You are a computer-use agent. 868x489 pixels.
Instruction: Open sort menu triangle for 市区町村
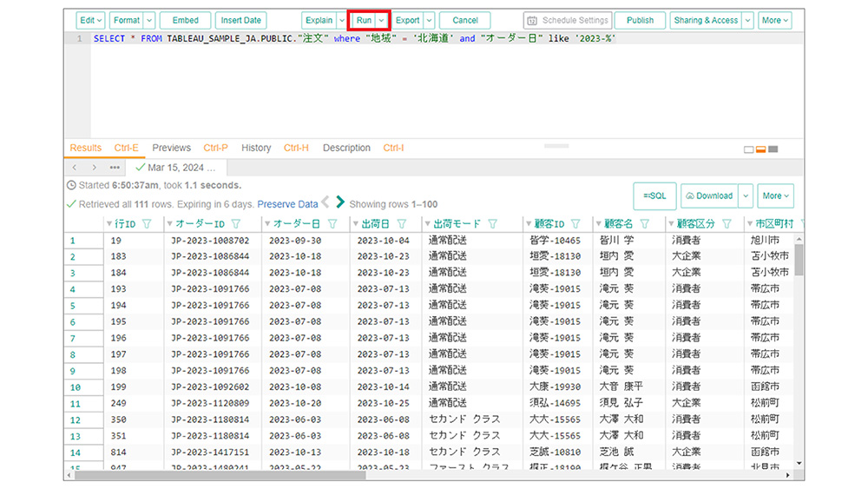[750, 224]
